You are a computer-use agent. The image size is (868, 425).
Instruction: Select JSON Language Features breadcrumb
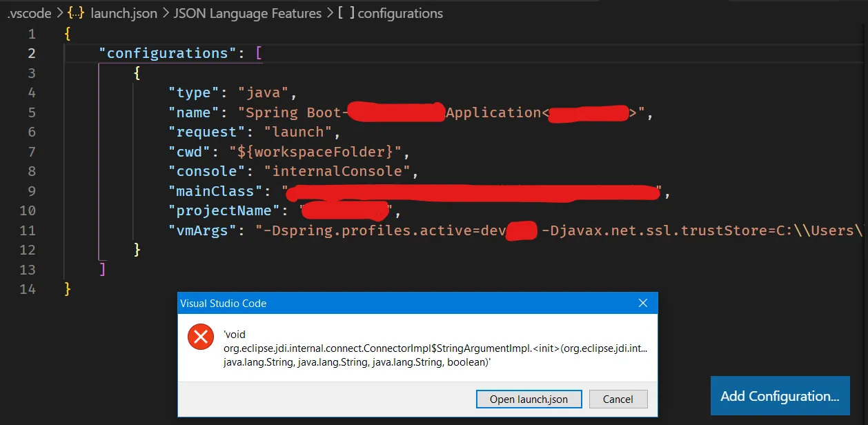click(x=248, y=13)
